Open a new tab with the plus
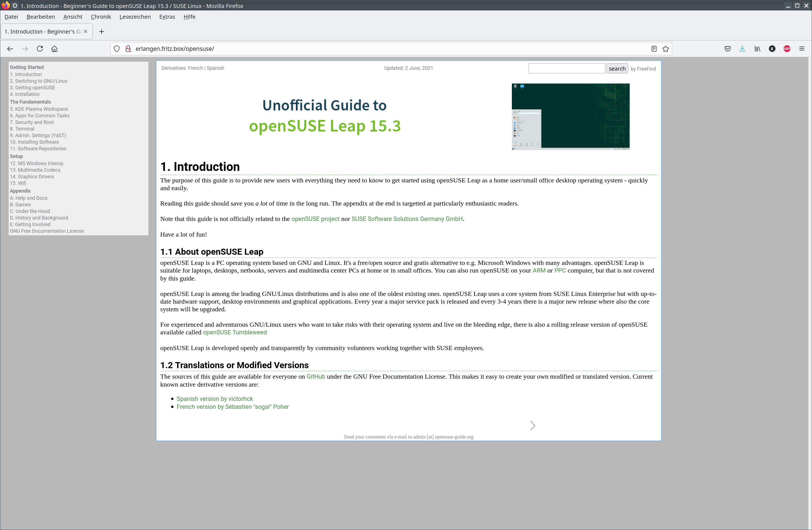Image resolution: width=812 pixels, height=530 pixels. (101, 31)
